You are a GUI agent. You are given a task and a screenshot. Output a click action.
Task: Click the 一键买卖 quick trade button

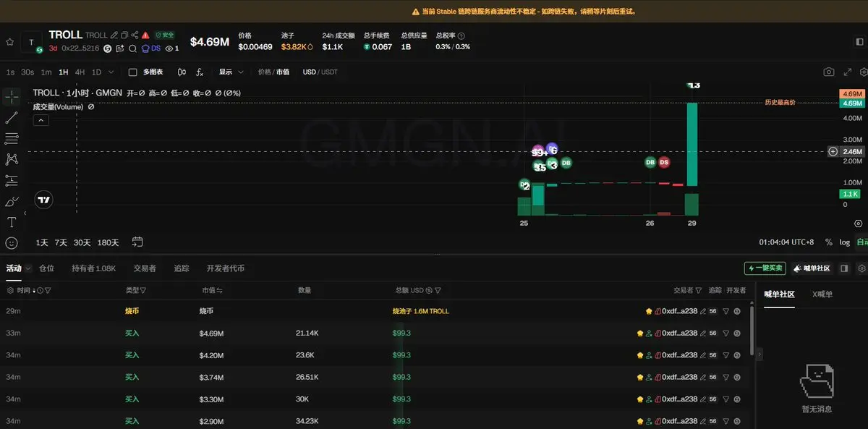pos(765,268)
